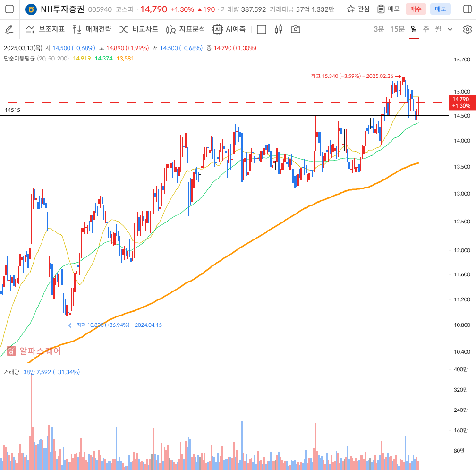Screen dimensions: 476x470
Task: Open the 메모 note button
Action: (389, 9)
